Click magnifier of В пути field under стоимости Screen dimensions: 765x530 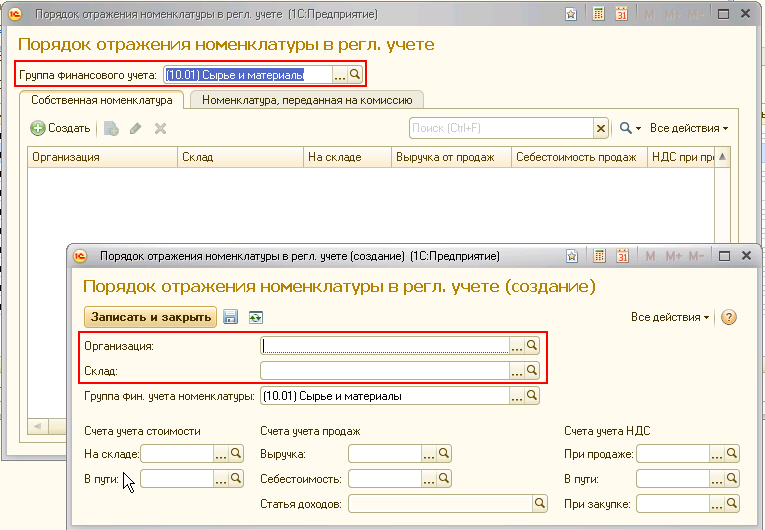coord(236,479)
